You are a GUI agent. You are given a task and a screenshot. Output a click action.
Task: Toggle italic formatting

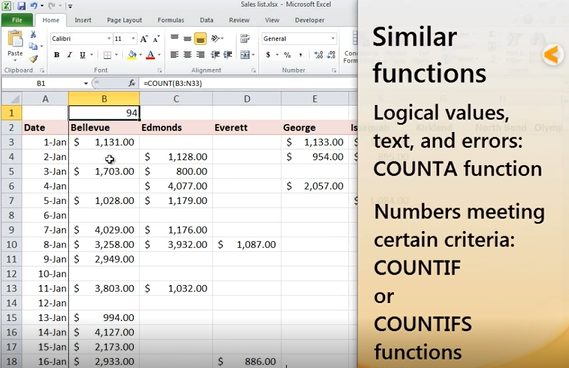point(69,55)
